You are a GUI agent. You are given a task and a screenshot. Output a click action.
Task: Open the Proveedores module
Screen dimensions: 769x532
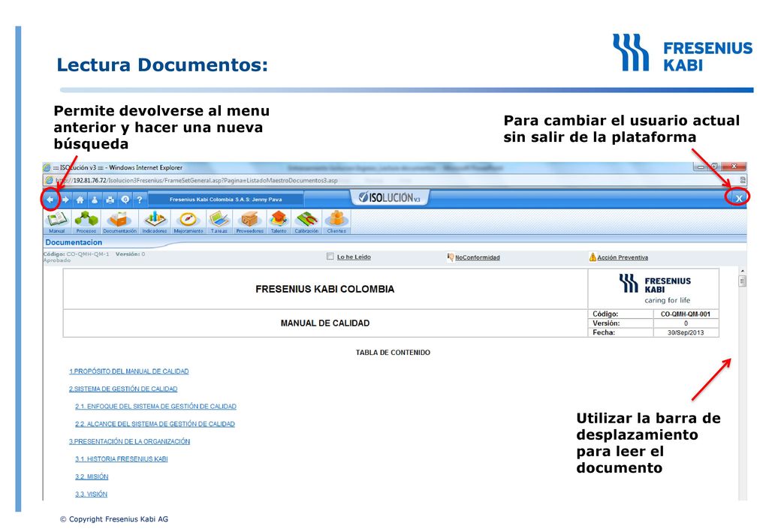click(x=249, y=222)
